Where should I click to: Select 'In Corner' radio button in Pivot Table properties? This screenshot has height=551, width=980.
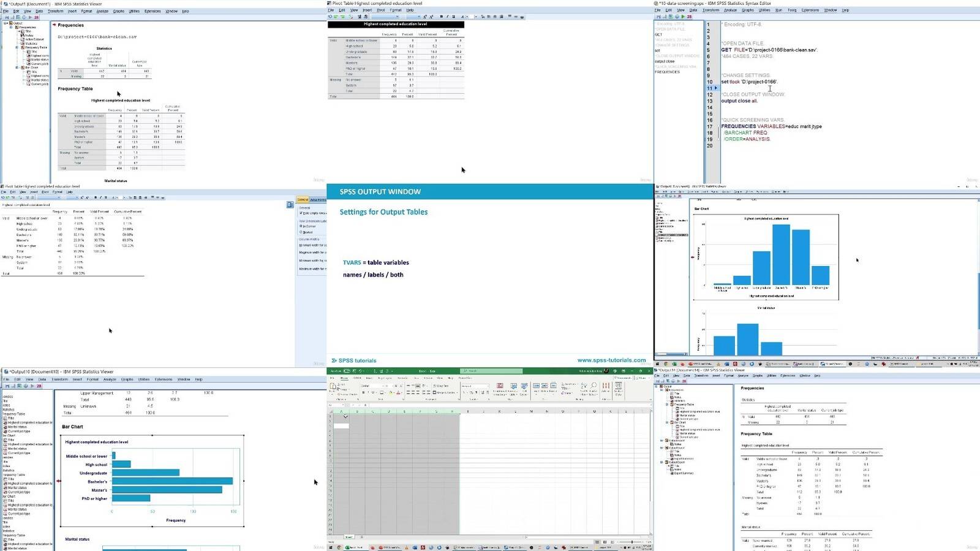pyautogui.click(x=301, y=226)
